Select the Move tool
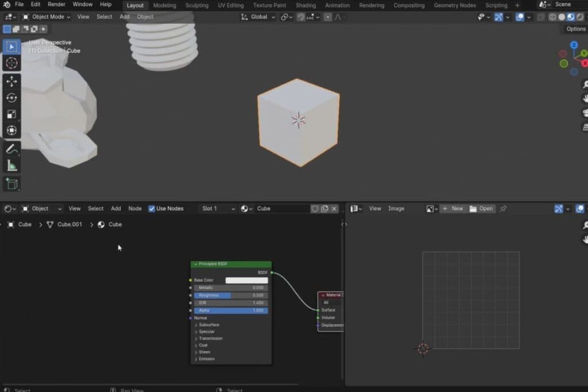Image resolution: width=588 pixels, height=392 pixels. click(x=11, y=81)
